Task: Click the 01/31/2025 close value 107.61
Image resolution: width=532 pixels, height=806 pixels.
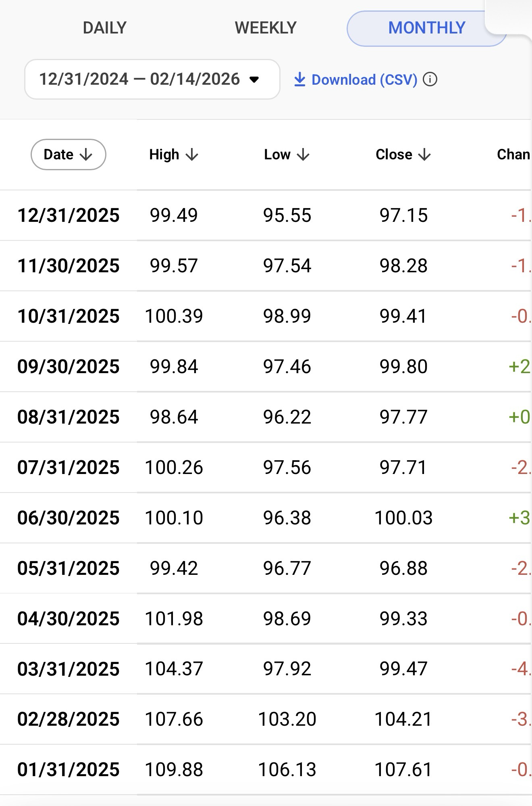Action: [403, 770]
